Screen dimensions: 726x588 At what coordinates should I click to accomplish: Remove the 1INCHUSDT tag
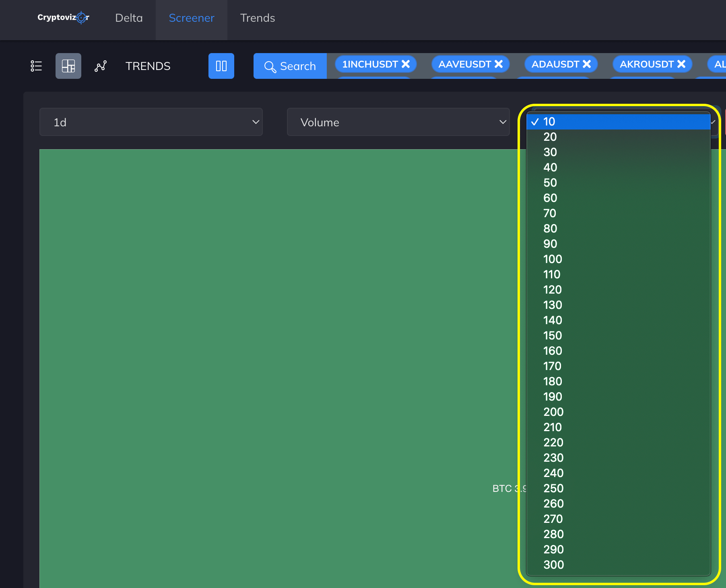tap(406, 64)
